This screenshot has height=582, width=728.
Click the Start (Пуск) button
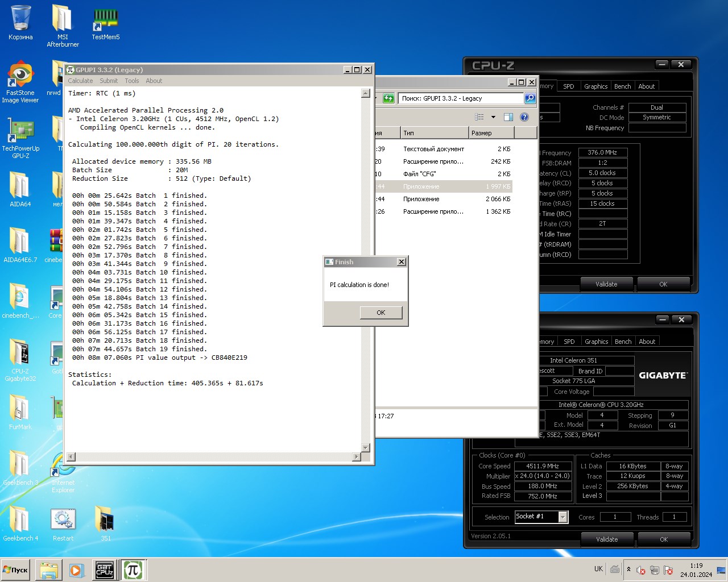16,570
